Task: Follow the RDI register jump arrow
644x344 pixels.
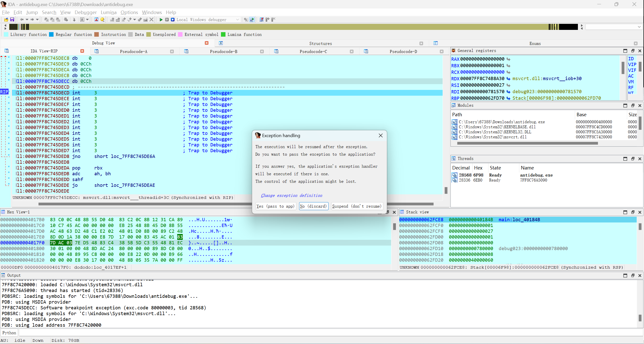Action: 509,92
